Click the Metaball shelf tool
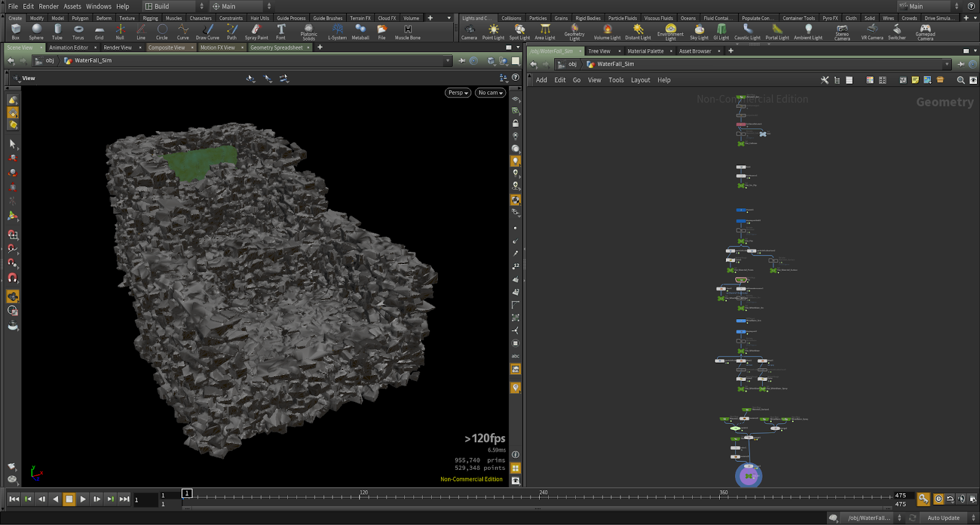Viewport: 980px width, 525px height. [x=360, y=31]
